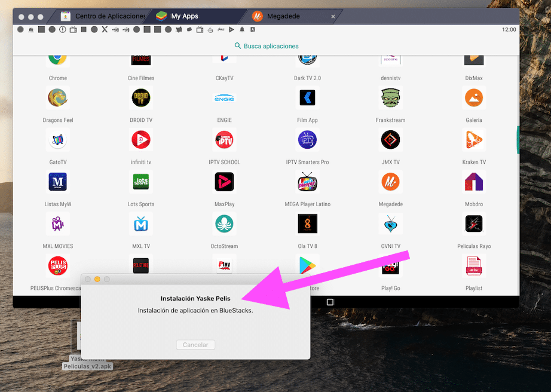The width and height of the screenshot is (551, 392).
Task: Start IPTV SCHOOL
Action: pyautogui.click(x=224, y=139)
